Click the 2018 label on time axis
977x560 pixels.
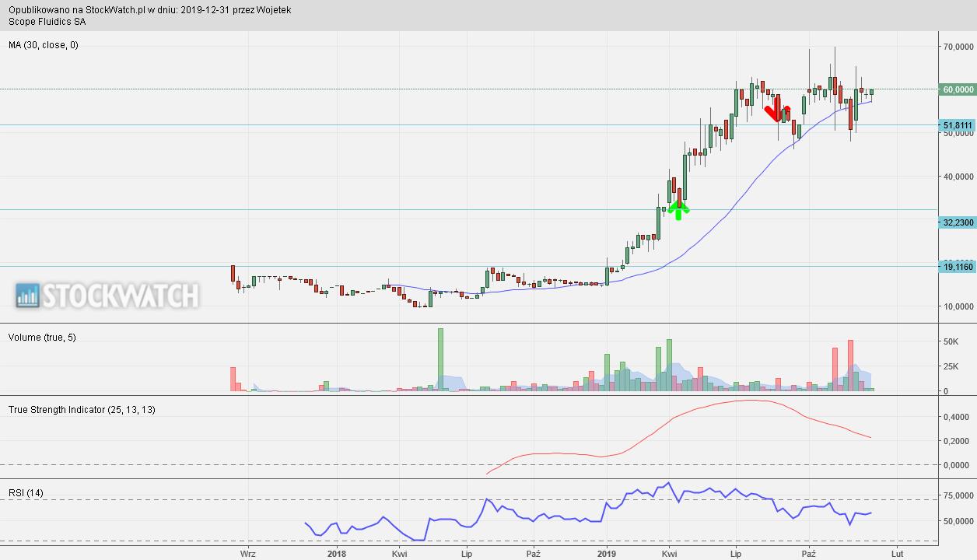(x=336, y=554)
